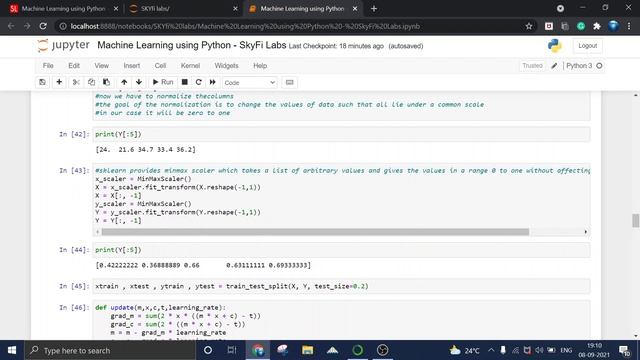Click horizontal scrollbar of cell 43
This screenshot has width=640, height=360.
point(315,232)
